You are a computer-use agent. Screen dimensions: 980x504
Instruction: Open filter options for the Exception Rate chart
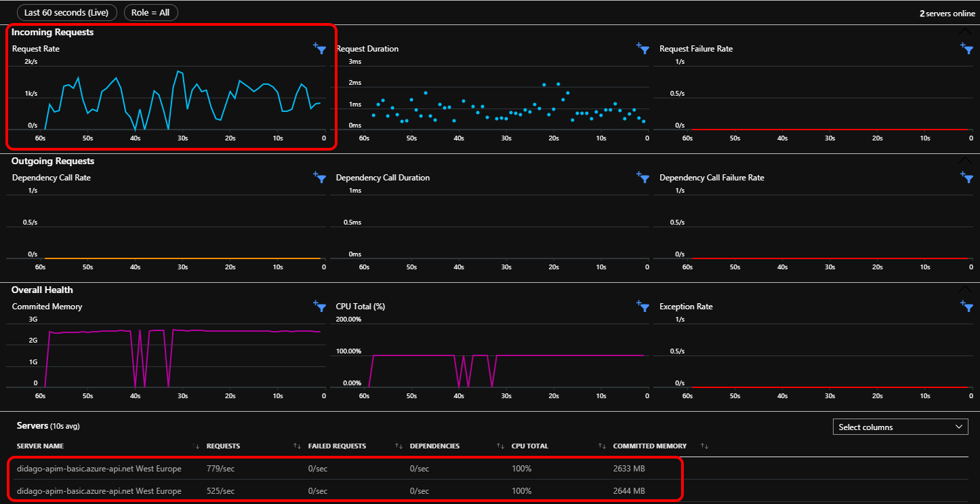coord(967,306)
